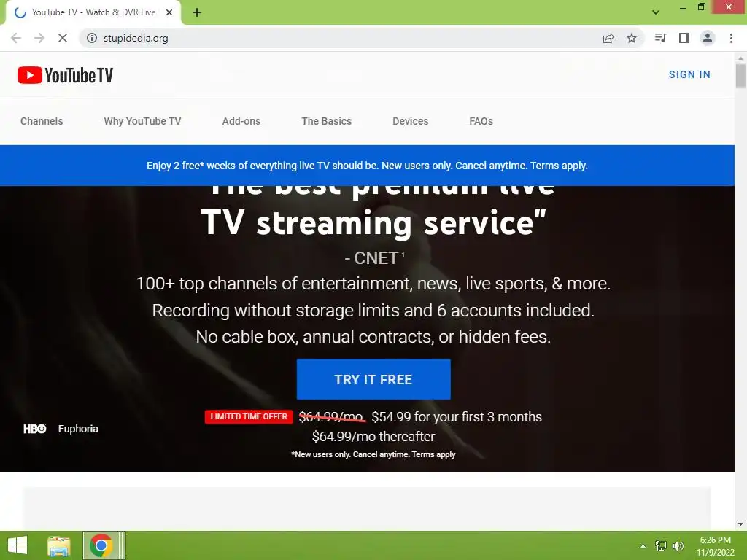Click the browser back arrow
This screenshot has height=560, width=747.
click(x=16, y=38)
